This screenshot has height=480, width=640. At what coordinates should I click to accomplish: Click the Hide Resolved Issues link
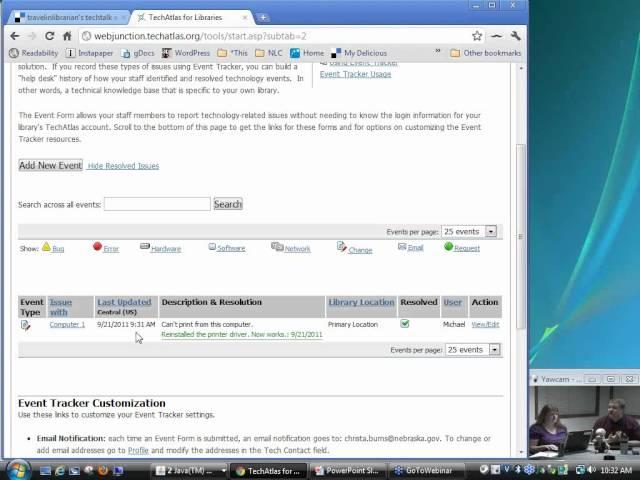point(123,166)
